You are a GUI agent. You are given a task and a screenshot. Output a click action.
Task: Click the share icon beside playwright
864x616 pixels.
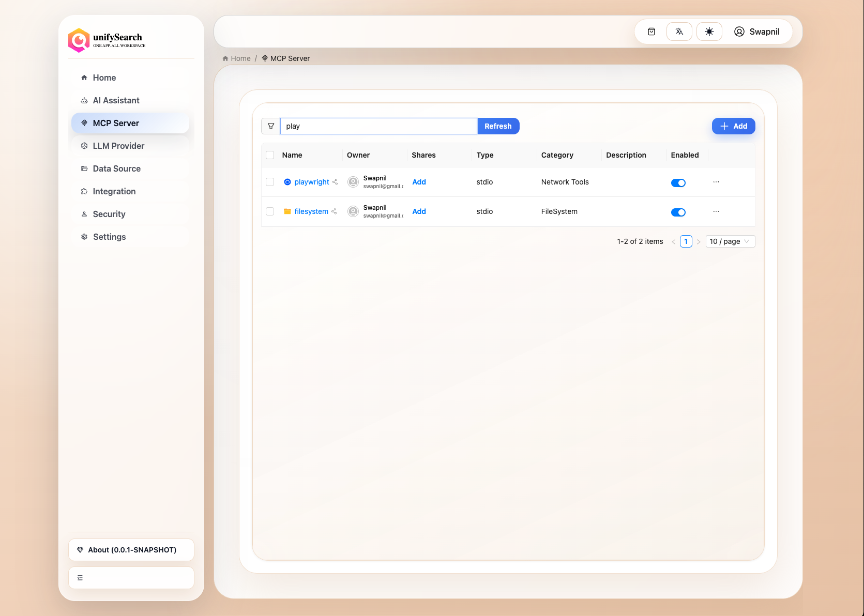(336, 182)
